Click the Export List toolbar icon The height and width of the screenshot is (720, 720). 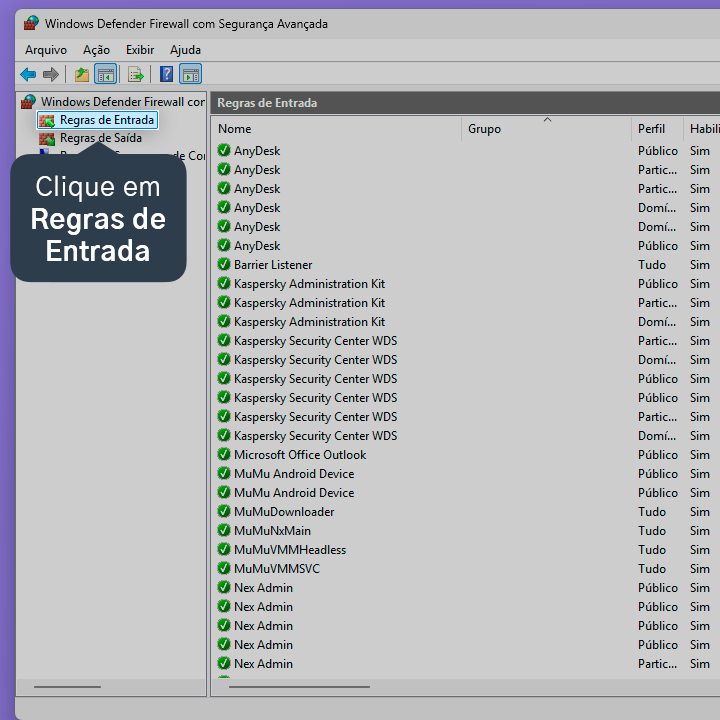pos(135,74)
